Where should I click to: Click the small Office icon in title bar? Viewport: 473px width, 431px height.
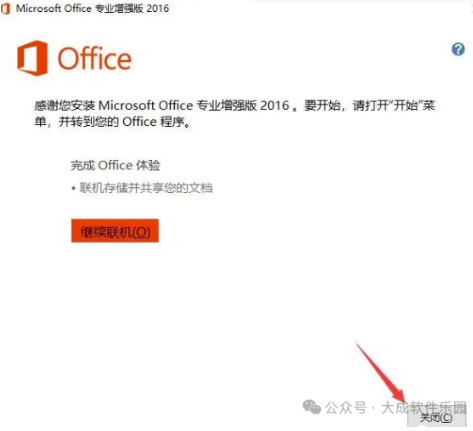coord(6,8)
